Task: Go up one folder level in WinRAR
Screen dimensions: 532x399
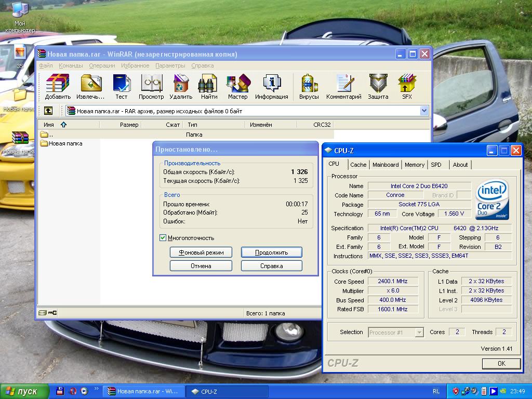Action: [x=48, y=111]
